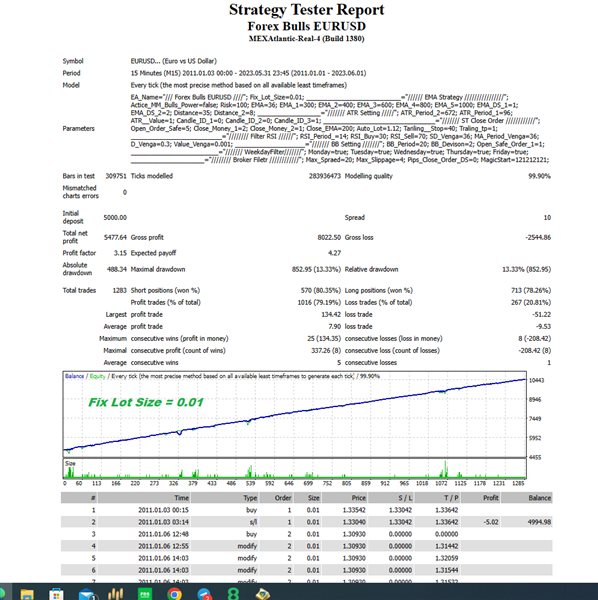Select Maximal consecutive profit value 337.26 (8)
This screenshot has width=598, height=600.
(326, 351)
